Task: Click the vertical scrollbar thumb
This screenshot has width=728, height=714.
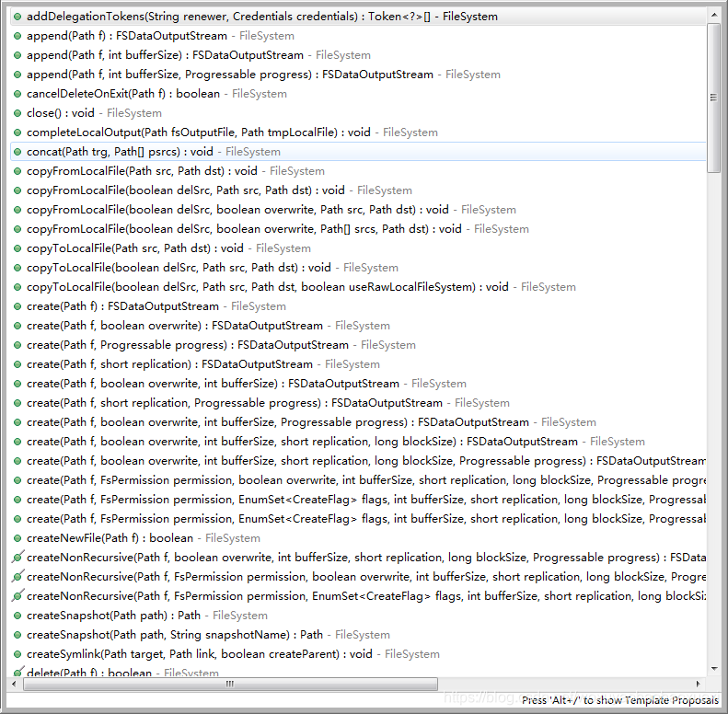Action: point(713,98)
